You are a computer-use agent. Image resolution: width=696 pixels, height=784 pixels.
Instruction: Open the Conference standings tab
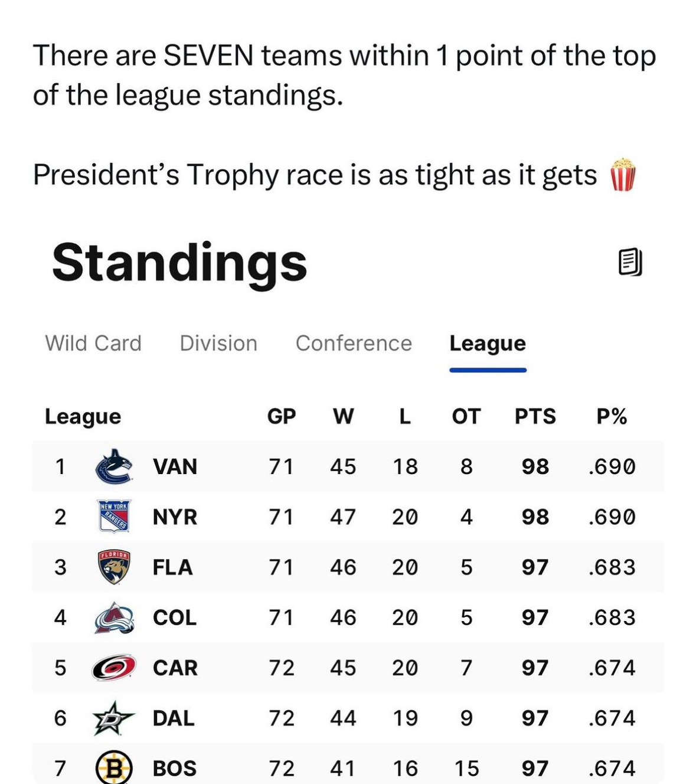354,343
